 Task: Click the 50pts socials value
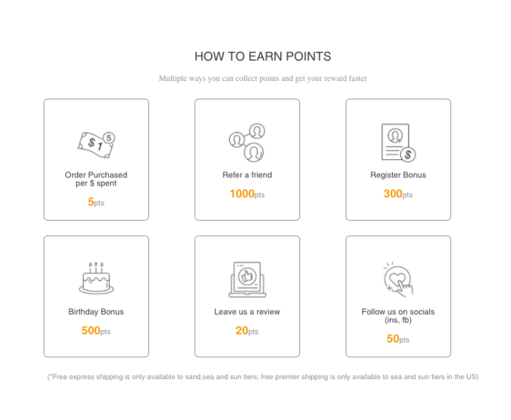coord(398,339)
